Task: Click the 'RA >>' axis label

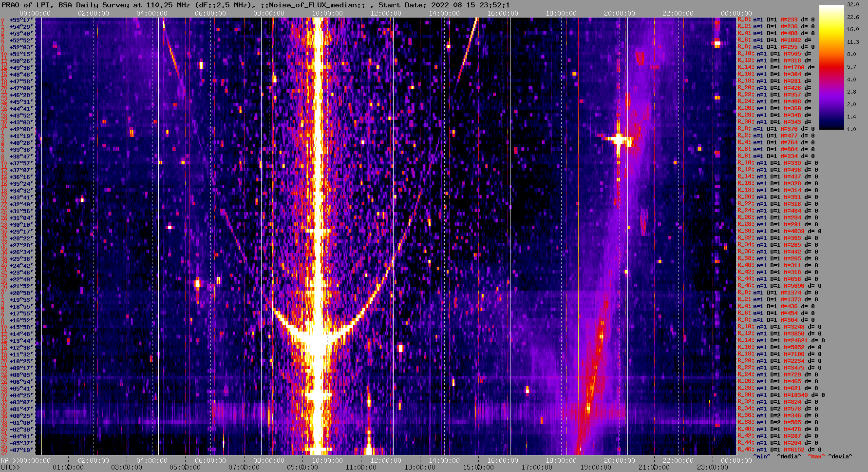Action: pos(10,460)
